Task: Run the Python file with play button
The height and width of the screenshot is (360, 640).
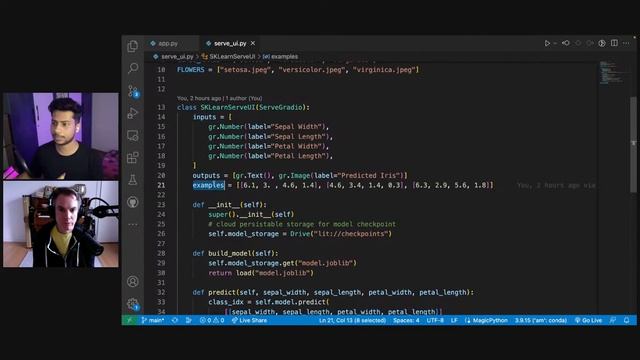Action: (547, 43)
